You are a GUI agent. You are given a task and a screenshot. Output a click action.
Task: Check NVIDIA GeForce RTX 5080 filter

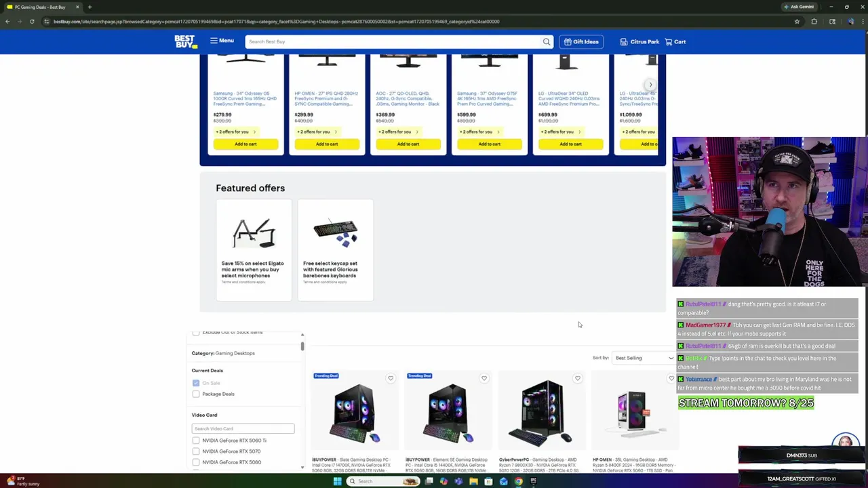(196, 462)
